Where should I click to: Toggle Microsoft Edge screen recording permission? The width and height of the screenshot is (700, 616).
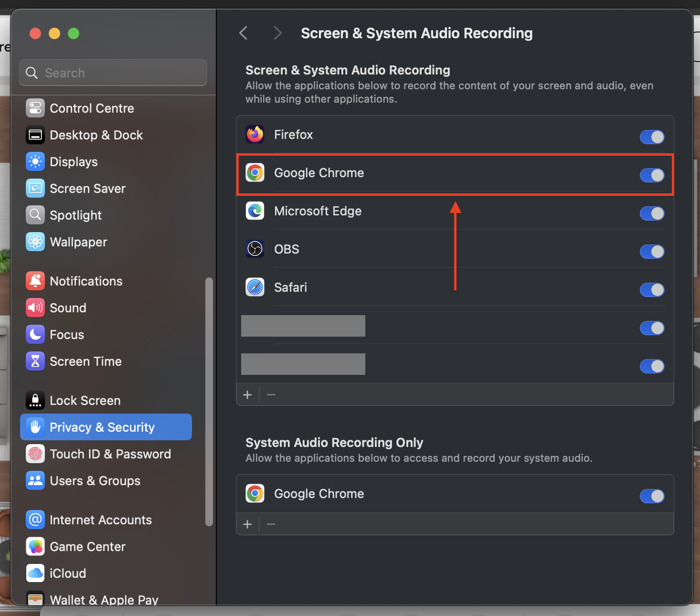[652, 213]
